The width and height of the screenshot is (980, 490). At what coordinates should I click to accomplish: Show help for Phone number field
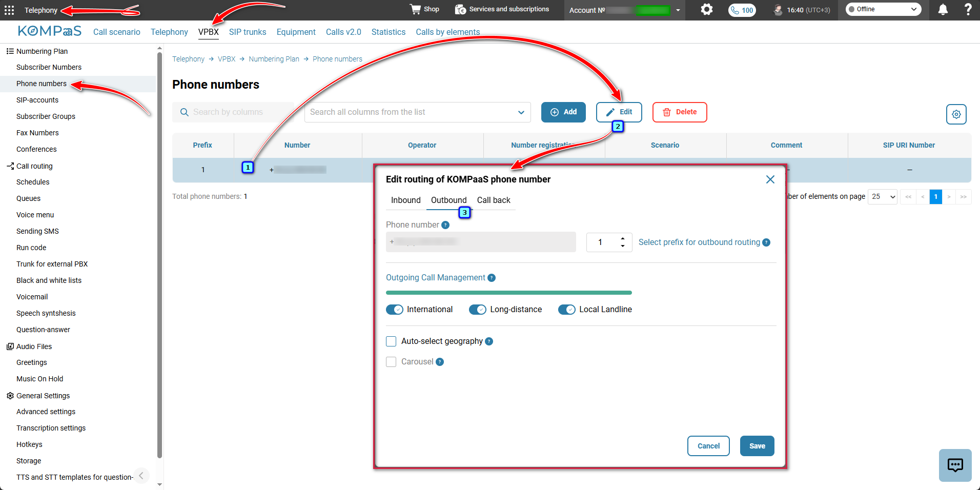(445, 225)
